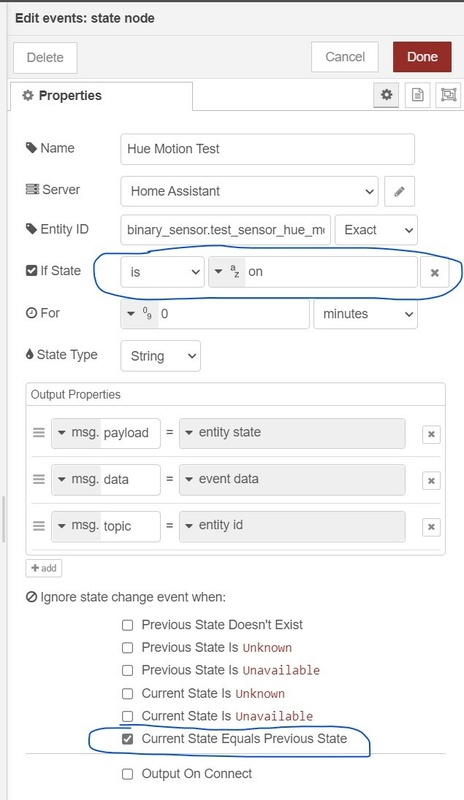The width and height of the screenshot is (464, 800).
Task: Remove msg.topic output property
Action: 431,527
